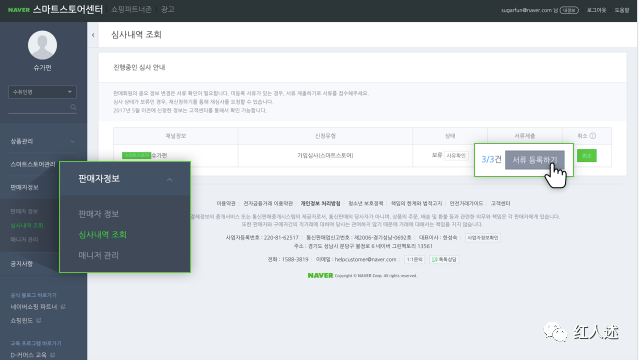Open 판매자정보 section in the sidebar
Image resolution: width=639 pixels, height=360 pixels.
(x=24, y=187)
